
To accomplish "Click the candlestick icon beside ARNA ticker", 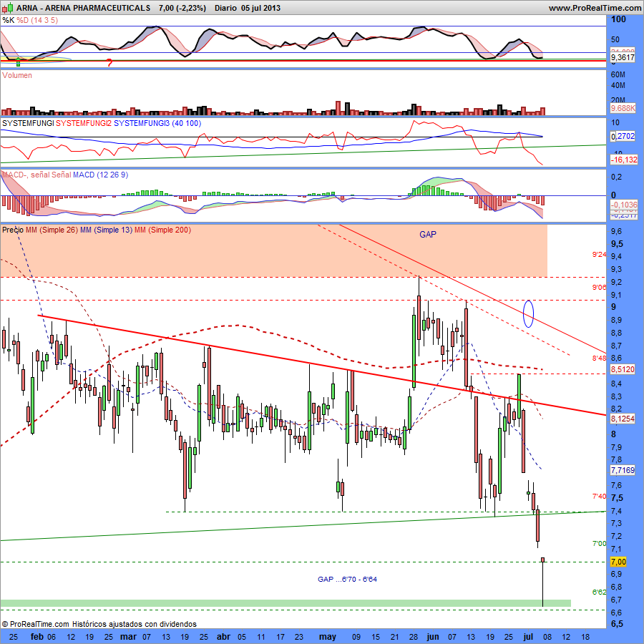I will 7,7.
